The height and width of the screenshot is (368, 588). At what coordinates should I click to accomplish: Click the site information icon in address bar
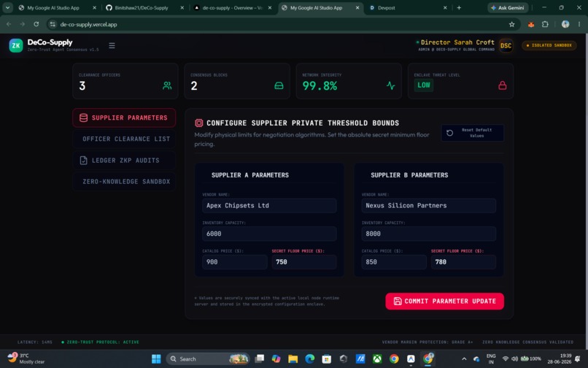coord(53,24)
